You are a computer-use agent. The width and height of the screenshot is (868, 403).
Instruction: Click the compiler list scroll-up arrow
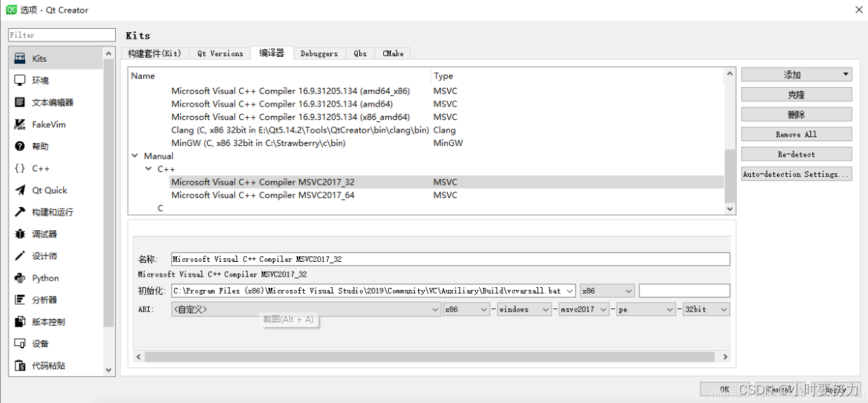pos(730,73)
